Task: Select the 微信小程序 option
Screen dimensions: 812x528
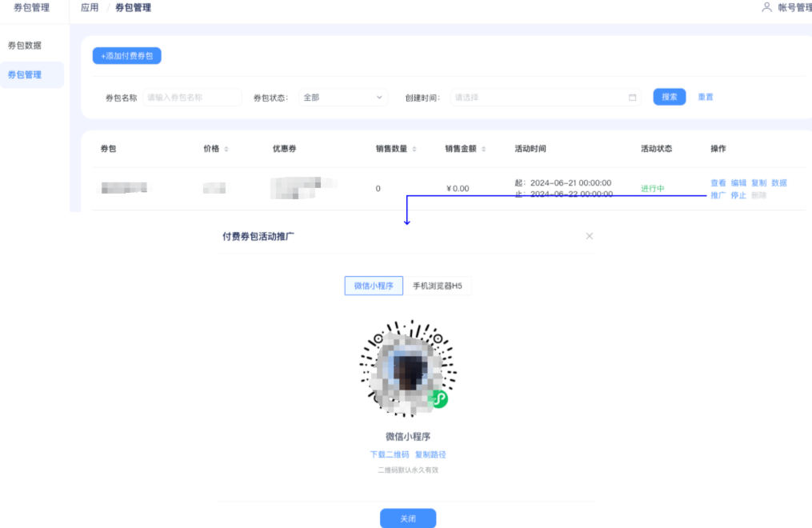Action: (374, 286)
